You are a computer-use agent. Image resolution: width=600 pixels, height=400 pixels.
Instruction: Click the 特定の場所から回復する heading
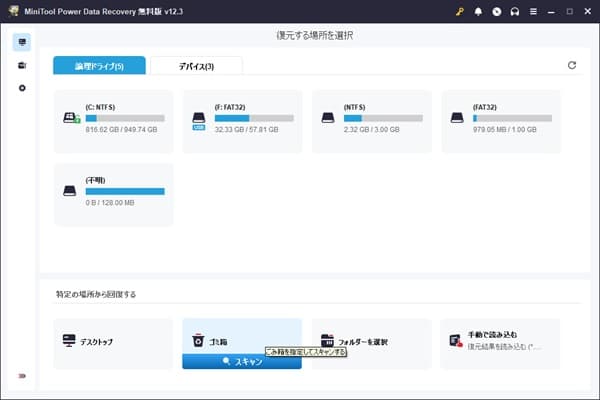point(96,294)
